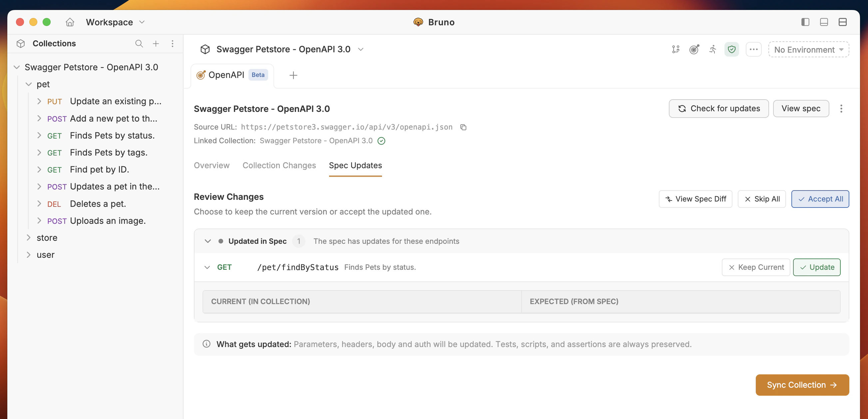Select the Find pet by ID request
This screenshot has width=868, height=419.
click(99, 170)
